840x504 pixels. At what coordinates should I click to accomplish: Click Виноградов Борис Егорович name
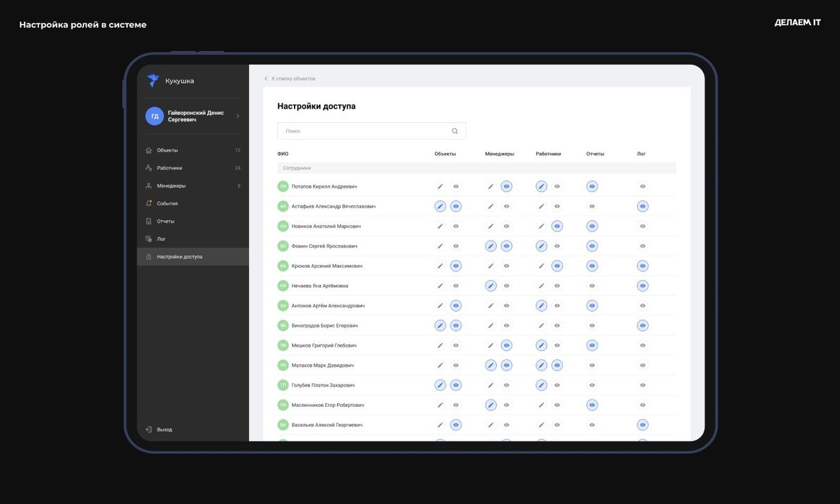pyautogui.click(x=323, y=326)
